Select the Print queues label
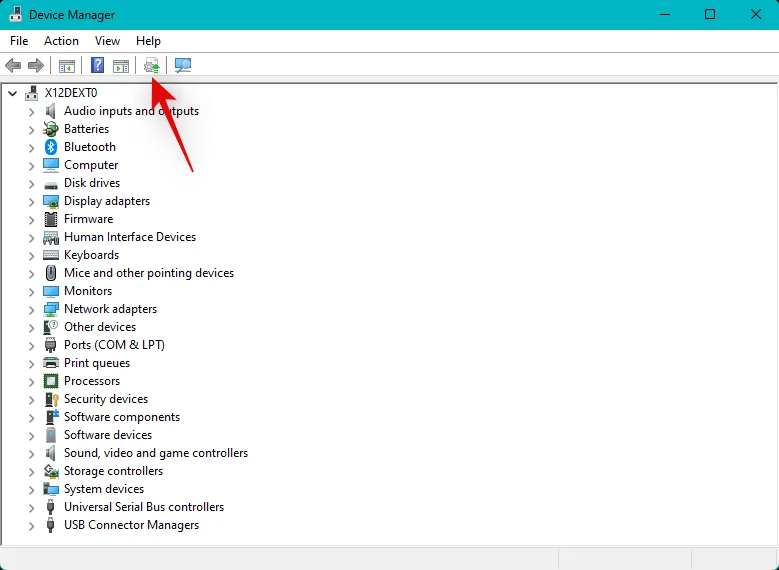779x570 pixels. [97, 363]
